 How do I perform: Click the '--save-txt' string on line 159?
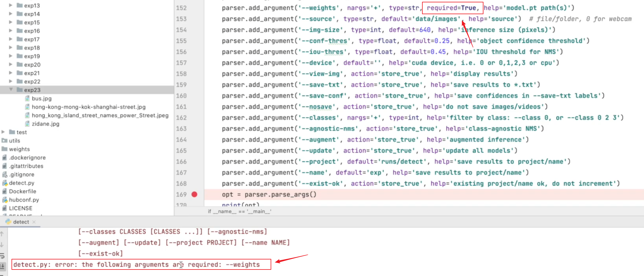click(321, 85)
